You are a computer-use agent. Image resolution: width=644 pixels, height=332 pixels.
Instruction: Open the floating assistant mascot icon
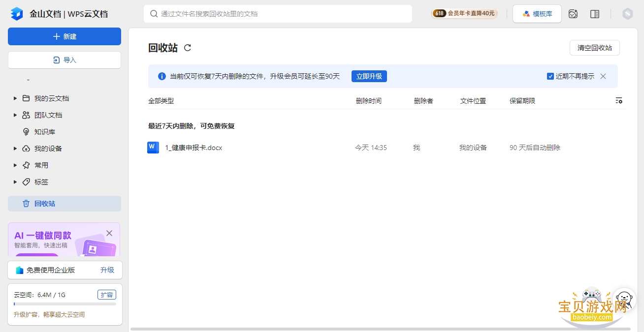(624, 299)
